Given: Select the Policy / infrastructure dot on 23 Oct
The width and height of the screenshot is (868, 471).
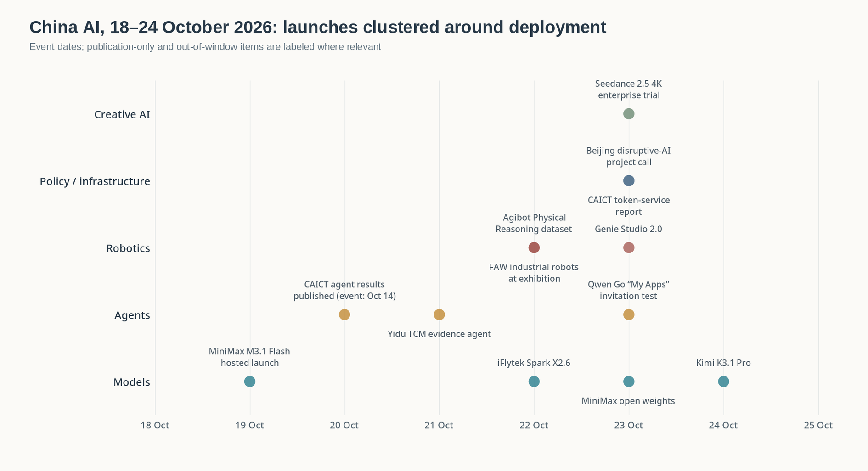Looking at the screenshot, I should tap(629, 181).
